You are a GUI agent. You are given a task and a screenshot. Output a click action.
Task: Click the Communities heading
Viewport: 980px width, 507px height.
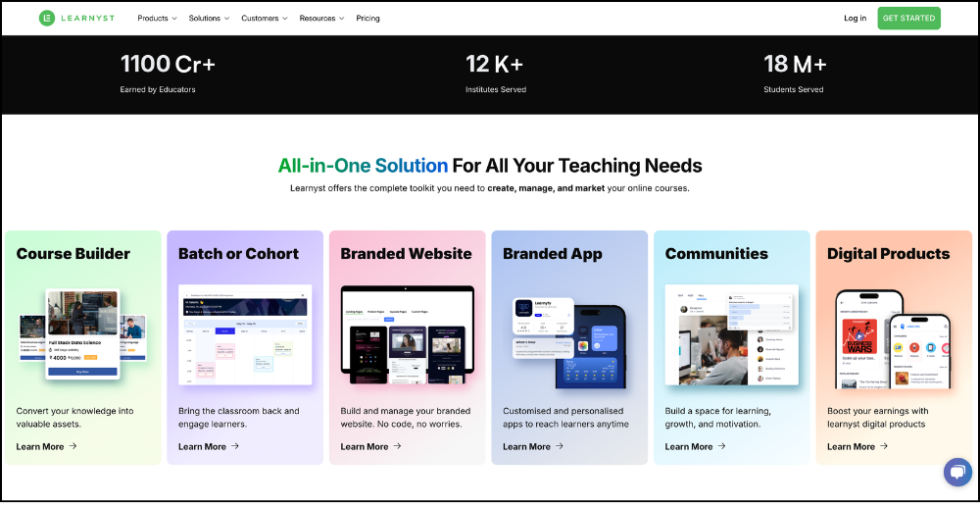click(717, 254)
